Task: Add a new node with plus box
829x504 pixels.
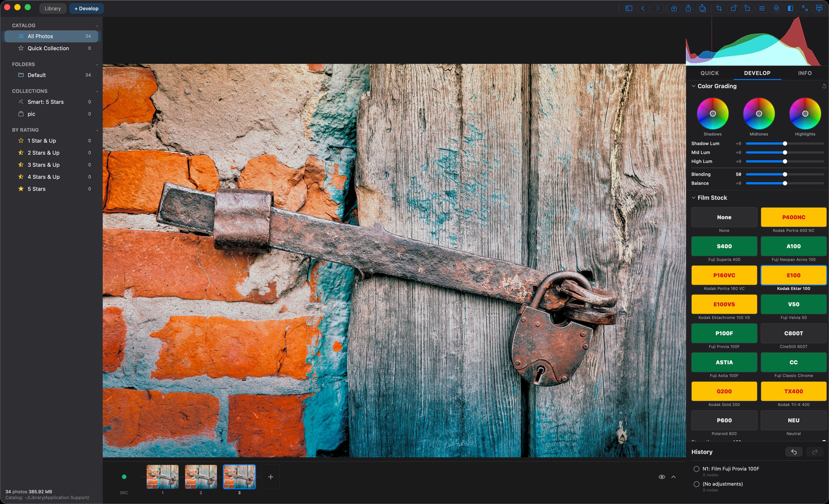Action: [270, 477]
